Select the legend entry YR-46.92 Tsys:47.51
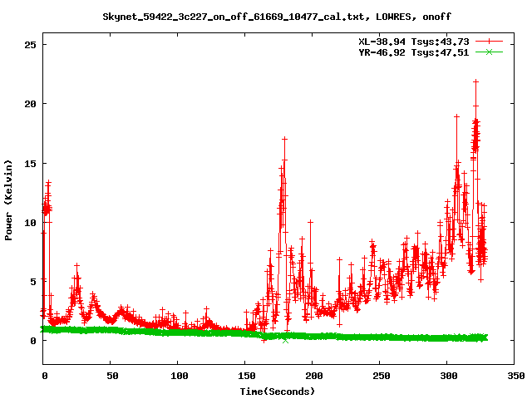The height and width of the screenshot is (399, 532). (x=414, y=52)
